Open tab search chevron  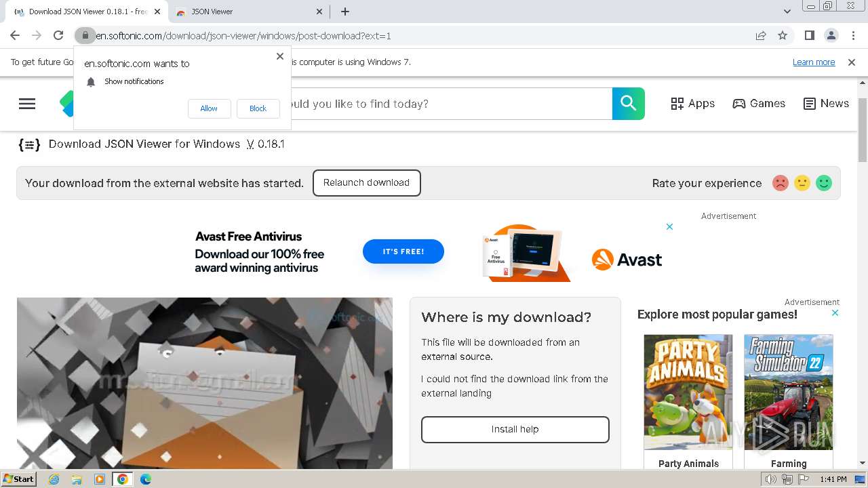[x=787, y=12]
